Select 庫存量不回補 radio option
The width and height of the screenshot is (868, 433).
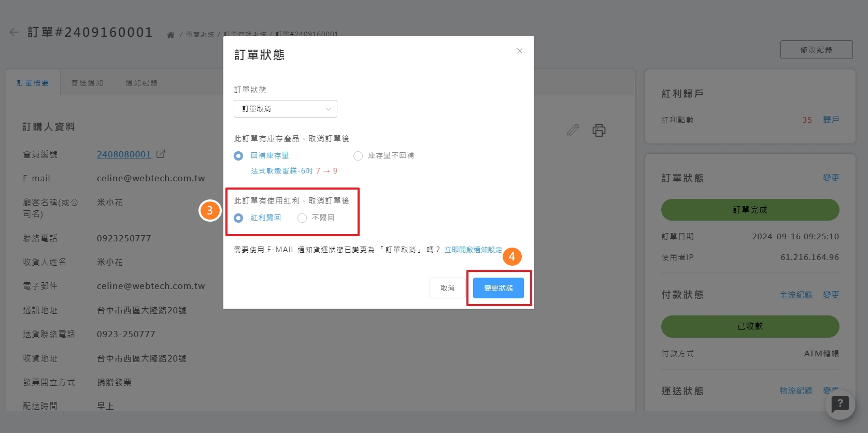pyautogui.click(x=358, y=156)
